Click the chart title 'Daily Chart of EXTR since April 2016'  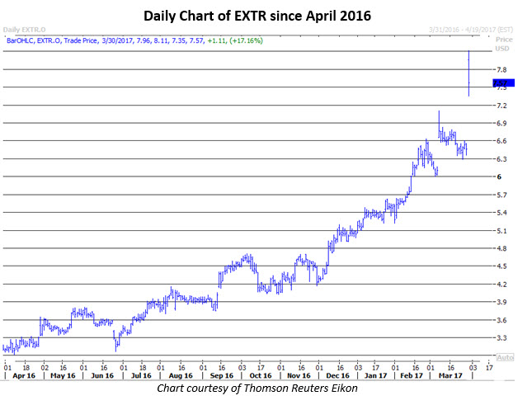(x=257, y=16)
